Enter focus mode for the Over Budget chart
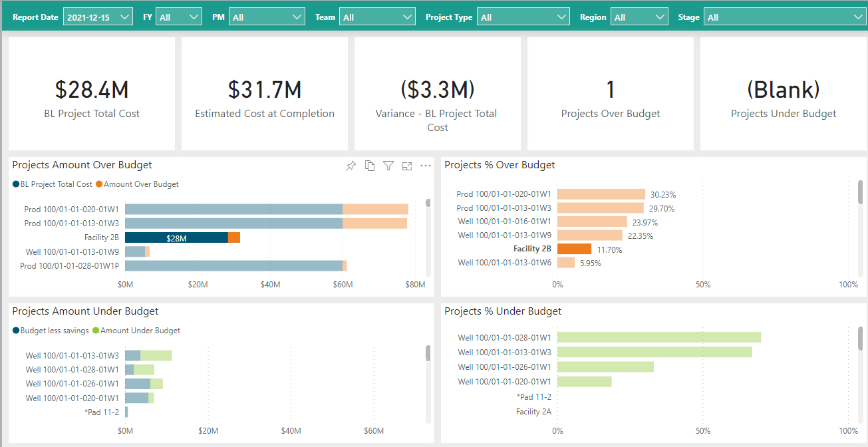 pos(407,166)
